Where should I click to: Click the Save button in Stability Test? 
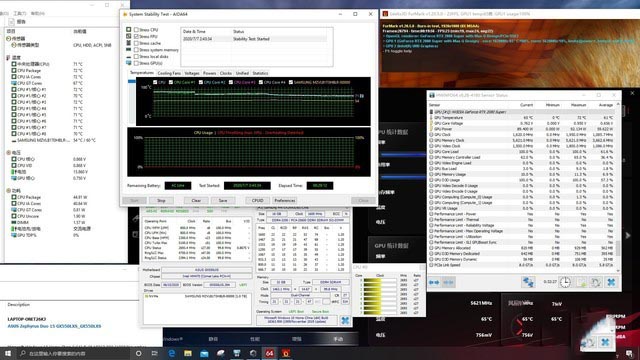point(223,200)
